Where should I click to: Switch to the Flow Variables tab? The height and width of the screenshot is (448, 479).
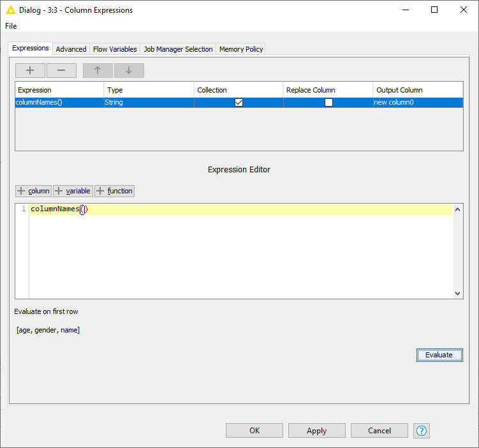coord(115,49)
